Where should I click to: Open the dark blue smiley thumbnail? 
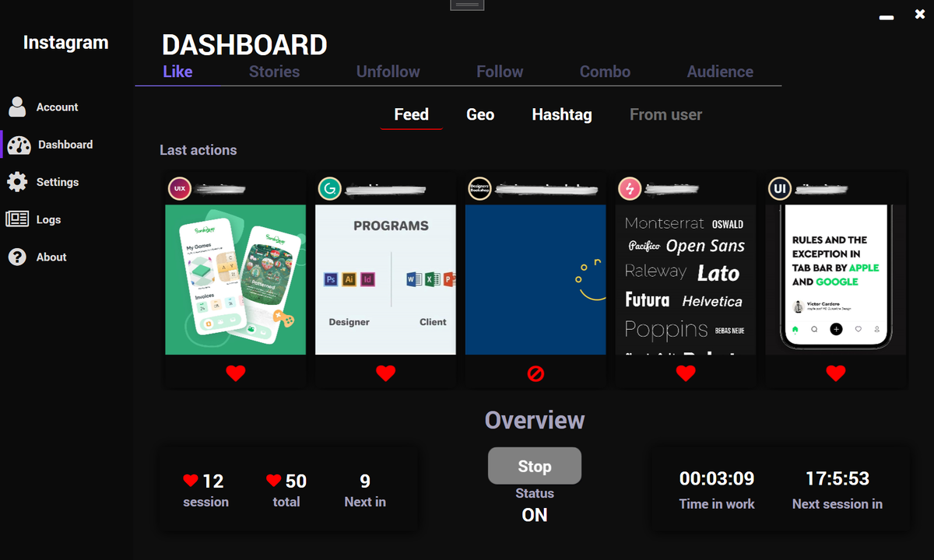coord(535,280)
